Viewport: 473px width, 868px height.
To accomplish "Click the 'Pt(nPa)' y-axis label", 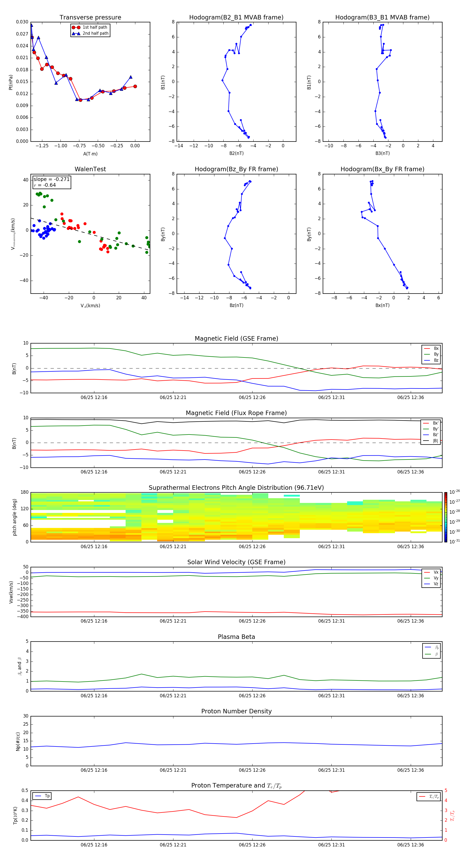I will (11, 82).
